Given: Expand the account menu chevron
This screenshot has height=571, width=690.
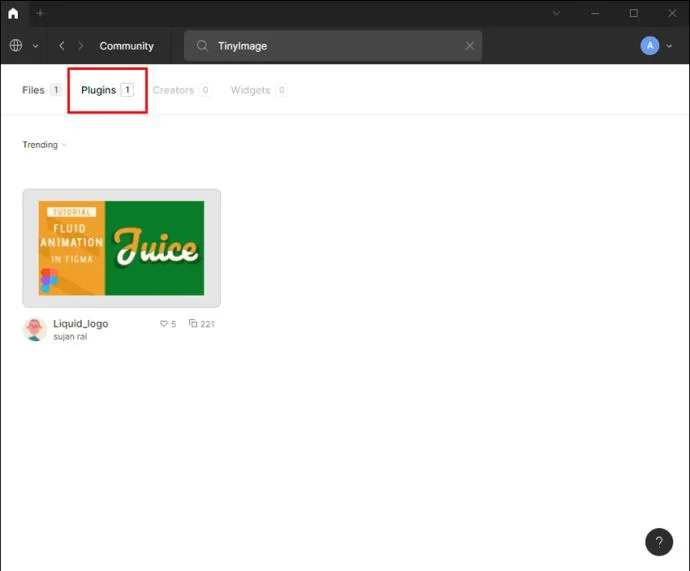Looking at the screenshot, I should point(669,46).
